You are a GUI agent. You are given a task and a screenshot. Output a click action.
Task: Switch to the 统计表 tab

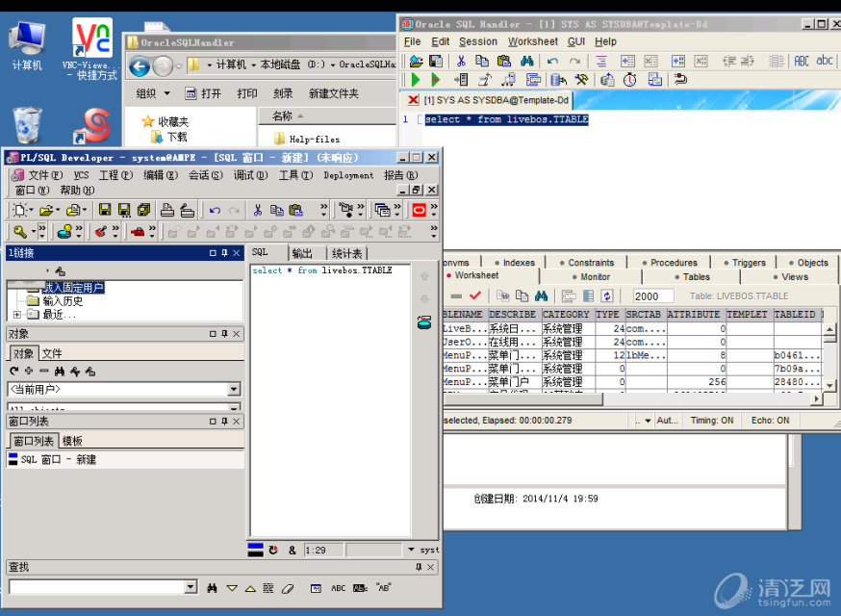(x=346, y=253)
